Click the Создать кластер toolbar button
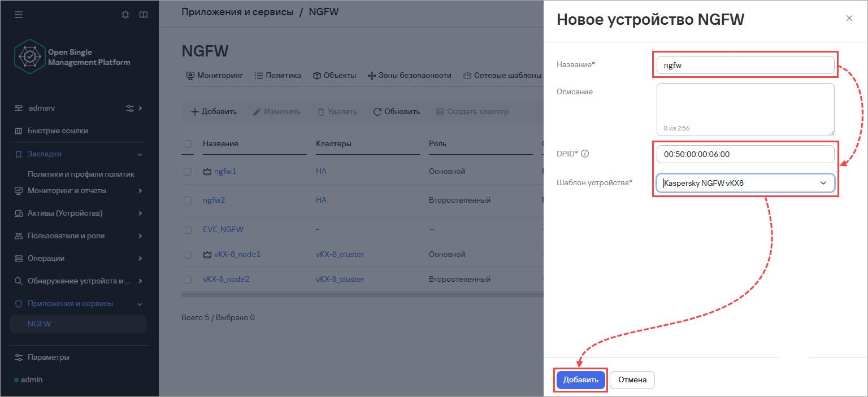Image resolution: width=868 pixels, height=397 pixels. [472, 112]
